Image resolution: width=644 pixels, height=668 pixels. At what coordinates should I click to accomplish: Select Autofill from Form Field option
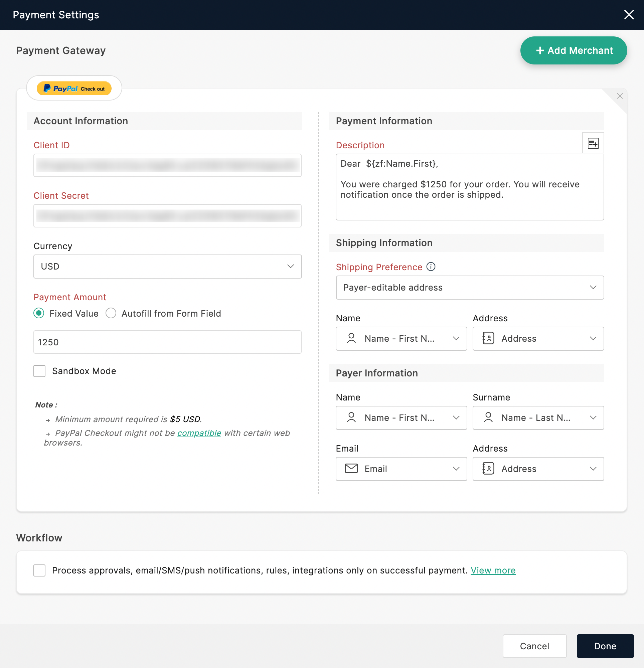coord(111,313)
